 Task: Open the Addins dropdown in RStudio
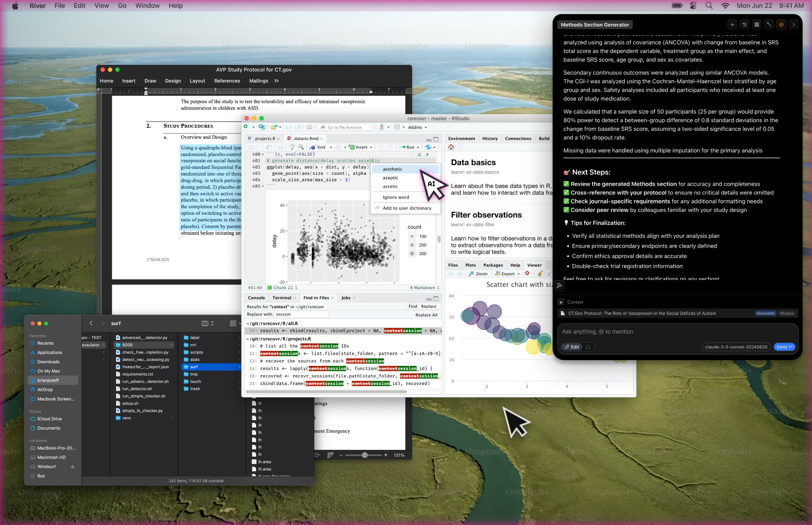click(417, 127)
